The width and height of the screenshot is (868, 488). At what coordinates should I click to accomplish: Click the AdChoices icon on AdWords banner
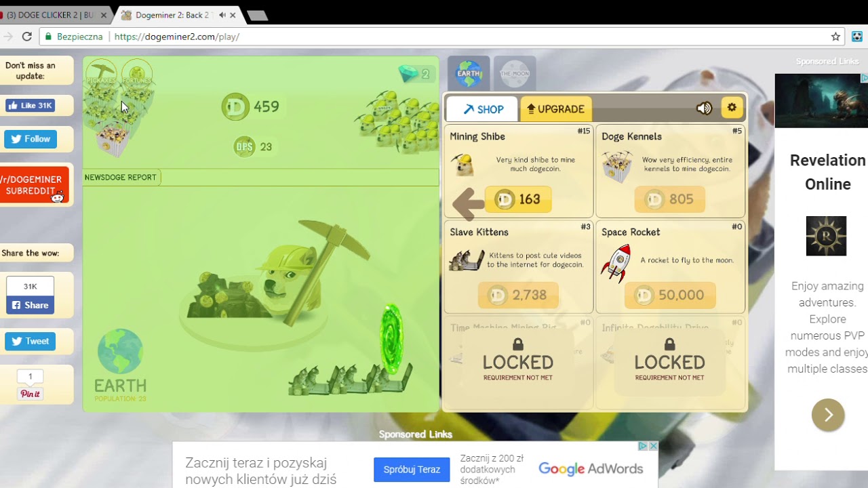643,446
